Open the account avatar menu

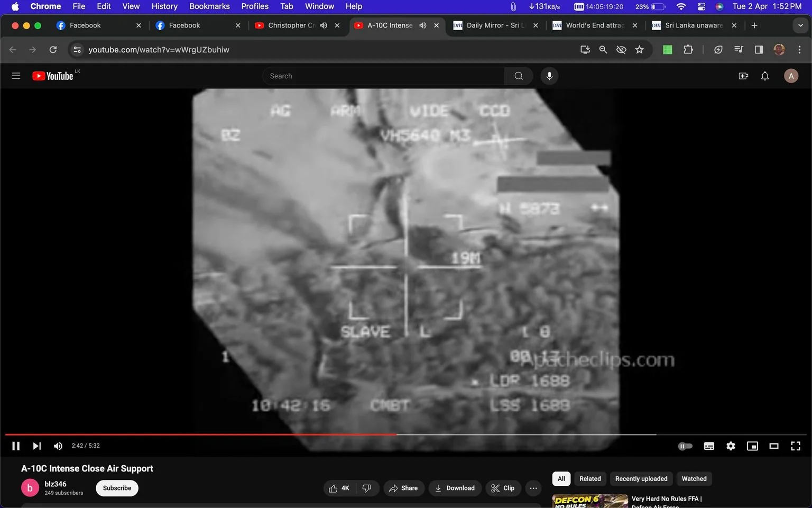(x=791, y=76)
